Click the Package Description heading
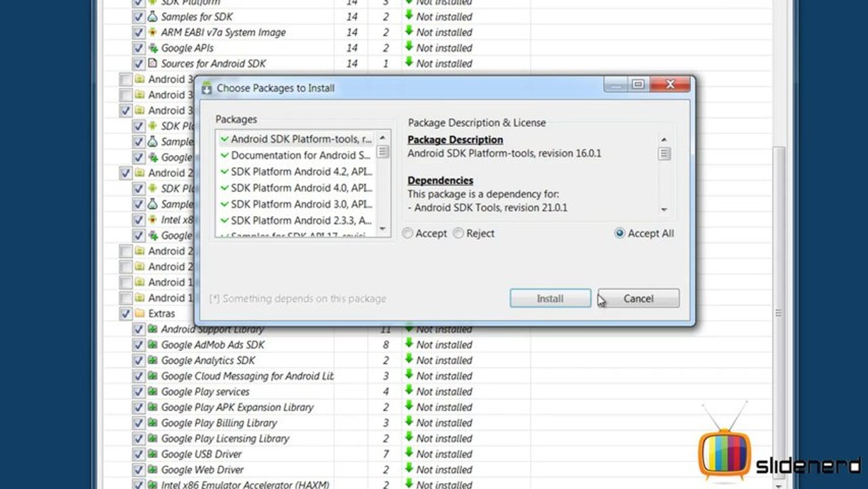This screenshot has height=489, width=868. coord(455,140)
